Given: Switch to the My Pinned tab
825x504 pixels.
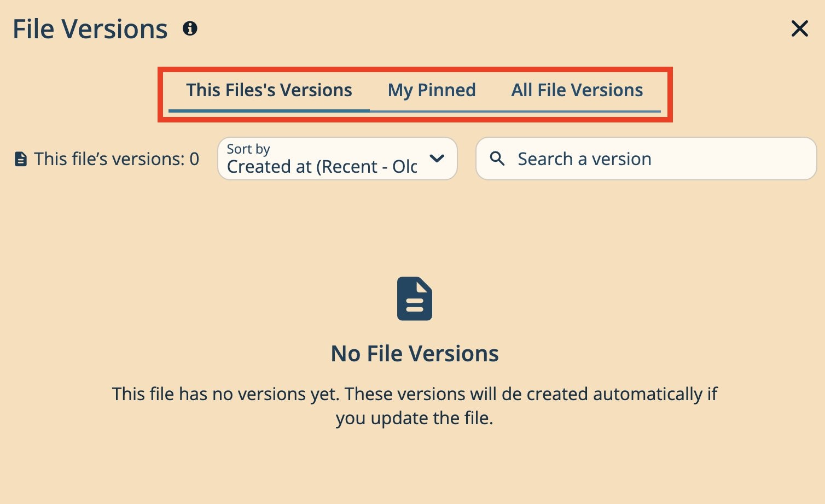Looking at the screenshot, I should 432,90.
